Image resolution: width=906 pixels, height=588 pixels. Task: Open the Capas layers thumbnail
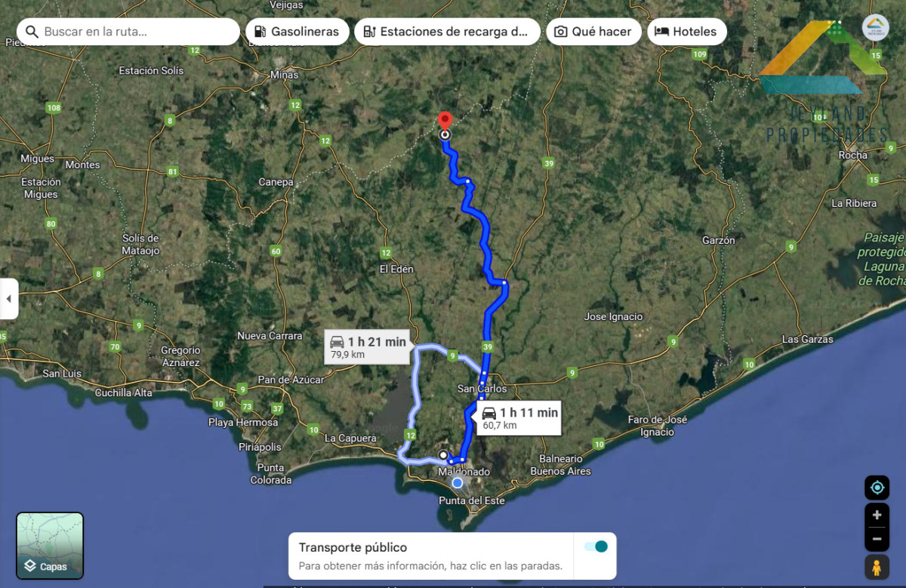coord(50,546)
